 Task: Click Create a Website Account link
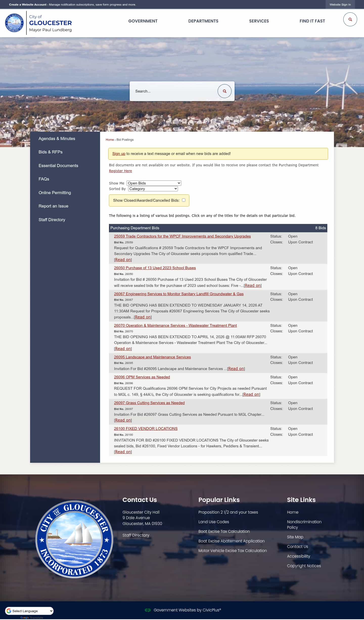click(x=28, y=5)
